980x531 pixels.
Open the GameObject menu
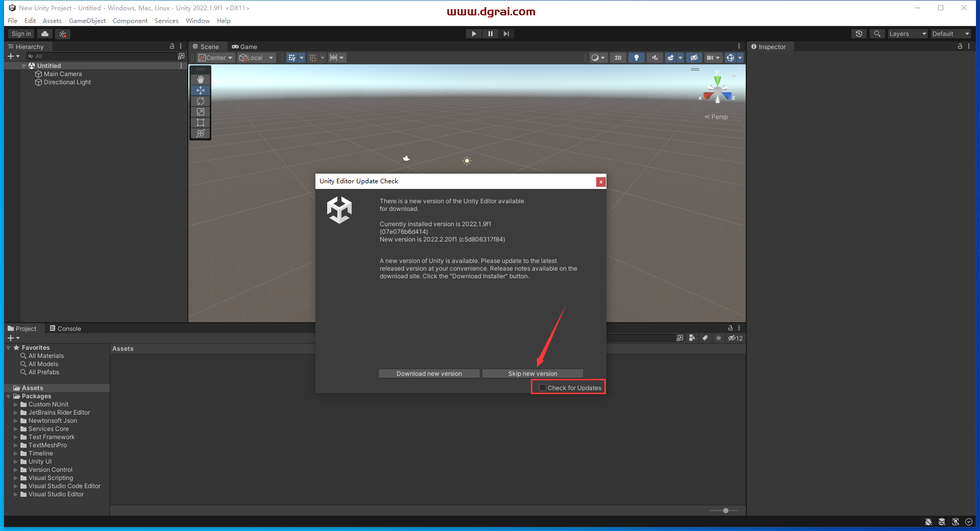[87, 21]
